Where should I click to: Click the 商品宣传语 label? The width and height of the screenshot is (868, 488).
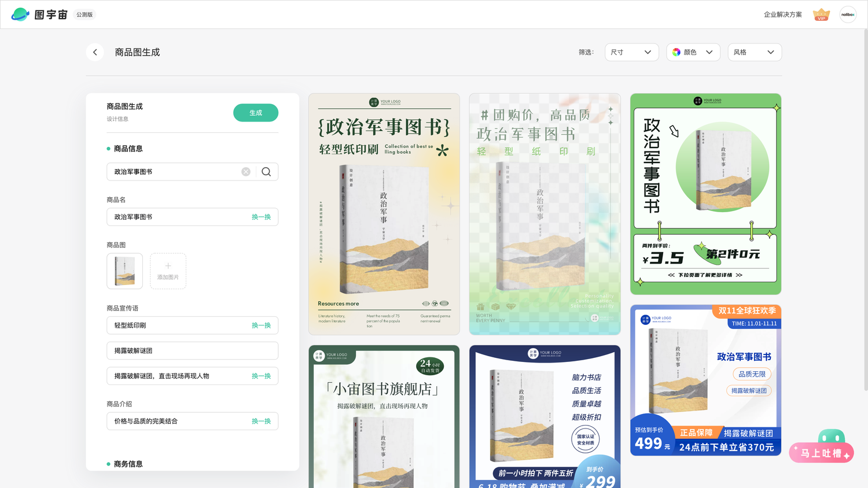(122, 308)
